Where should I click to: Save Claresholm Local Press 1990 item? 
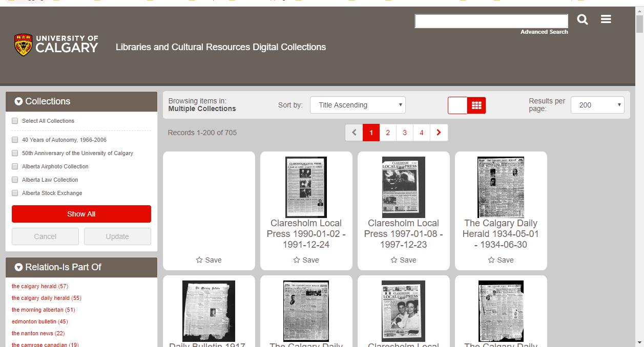(x=306, y=260)
